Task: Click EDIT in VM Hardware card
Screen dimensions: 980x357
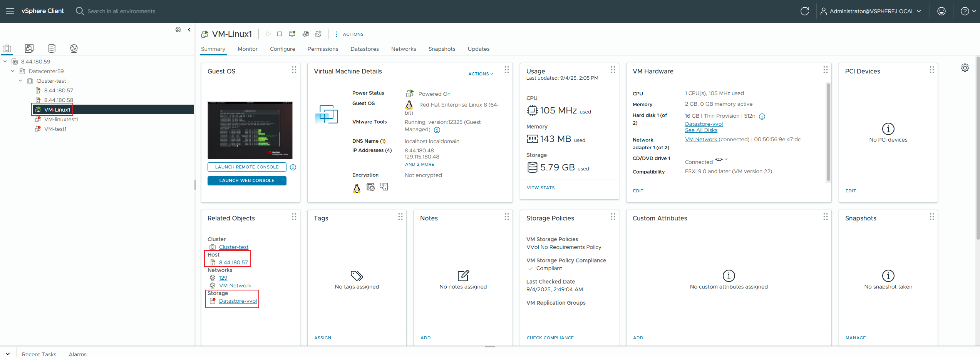Action: point(638,191)
